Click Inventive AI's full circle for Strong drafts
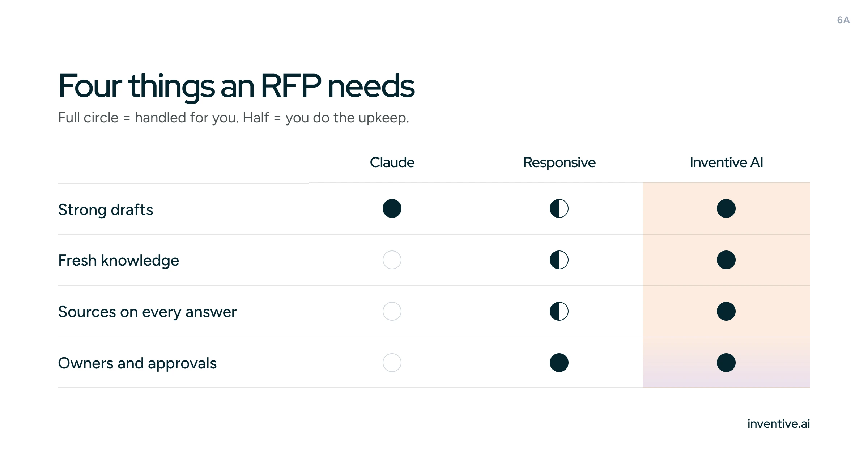This screenshot has height=456, width=868. point(726,208)
